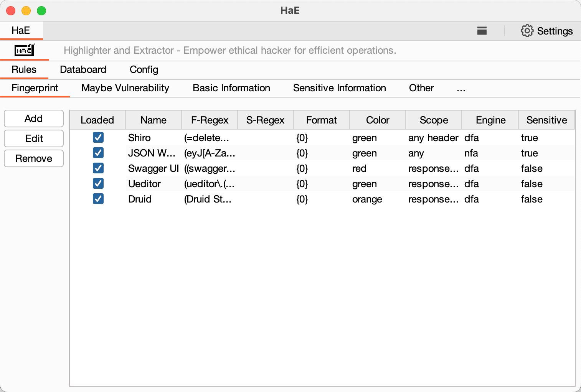Image resolution: width=581 pixels, height=392 pixels.
Task: Sort the table by Name column header
Action: click(154, 120)
